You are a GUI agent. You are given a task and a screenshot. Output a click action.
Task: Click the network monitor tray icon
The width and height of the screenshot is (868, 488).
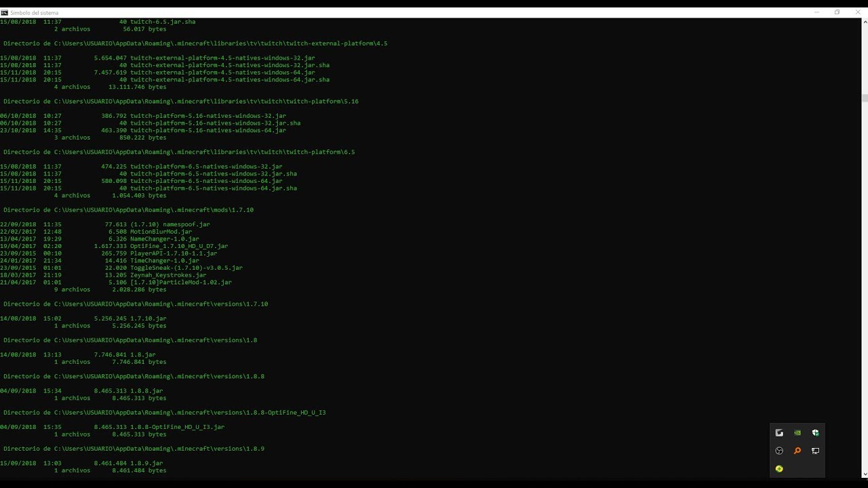coord(816,451)
